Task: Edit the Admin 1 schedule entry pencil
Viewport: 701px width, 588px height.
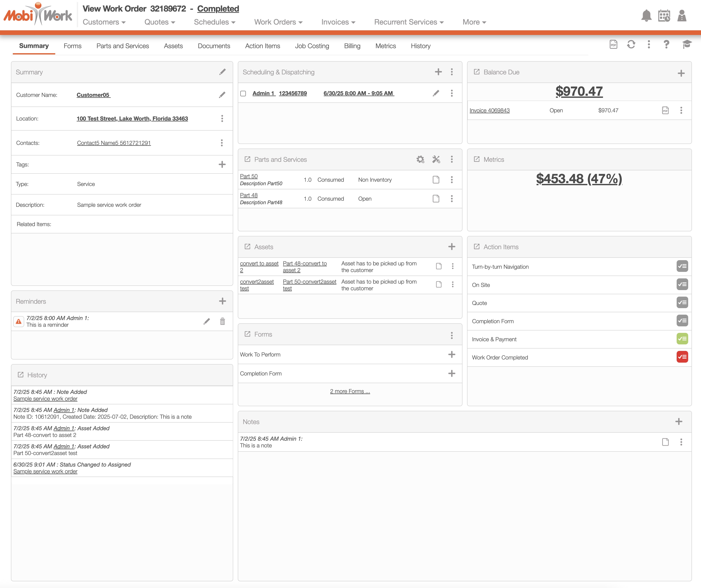Action: tap(436, 93)
